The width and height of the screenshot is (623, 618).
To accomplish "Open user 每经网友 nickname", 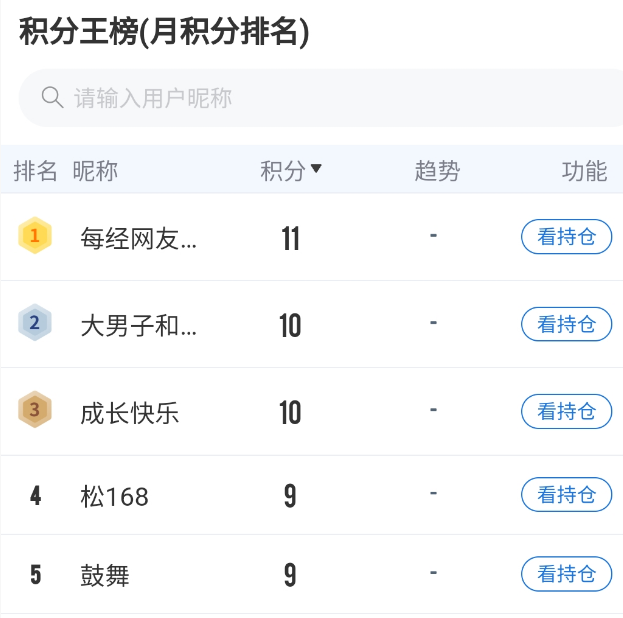I will pyautogui.click(x=139, y=238).
